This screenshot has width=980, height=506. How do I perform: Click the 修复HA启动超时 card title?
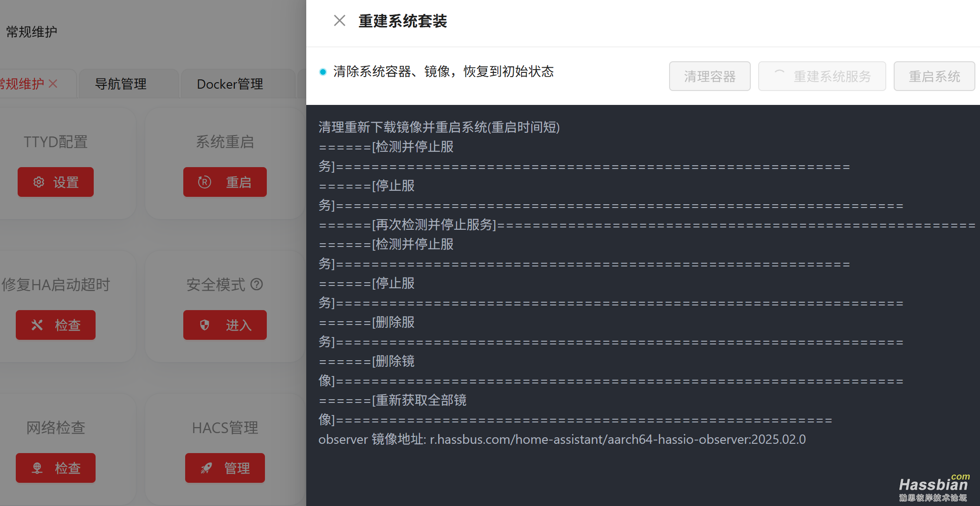click(x=56, y=285)
